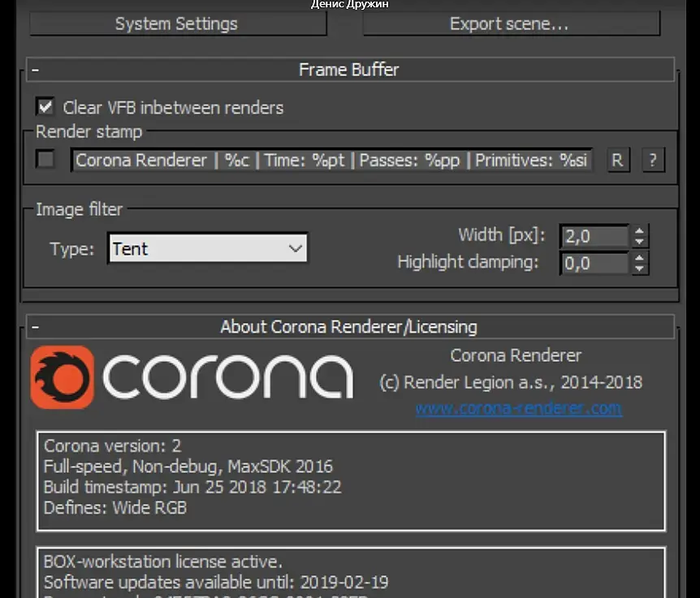The width and height of the screenshot is (700, 598).
Task: Click the Corona logo icon
Action: pyautogui.click(x=63, y=377)
